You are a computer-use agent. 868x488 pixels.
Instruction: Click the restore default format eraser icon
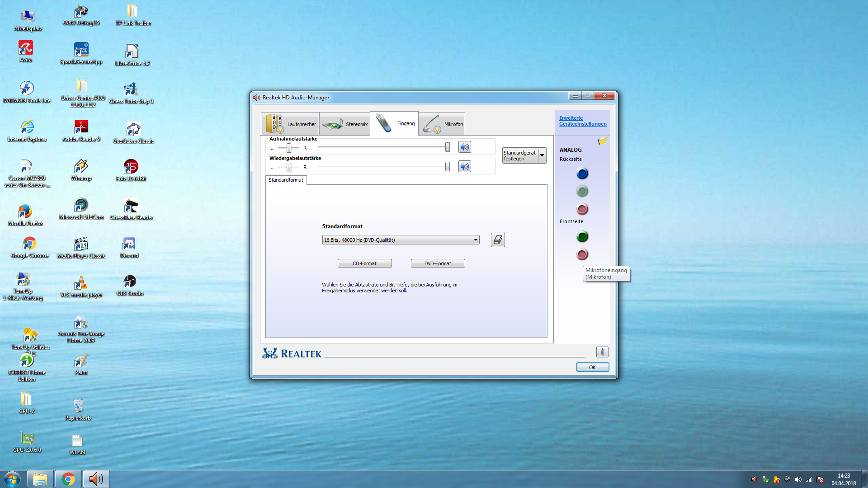click(498, 240)
